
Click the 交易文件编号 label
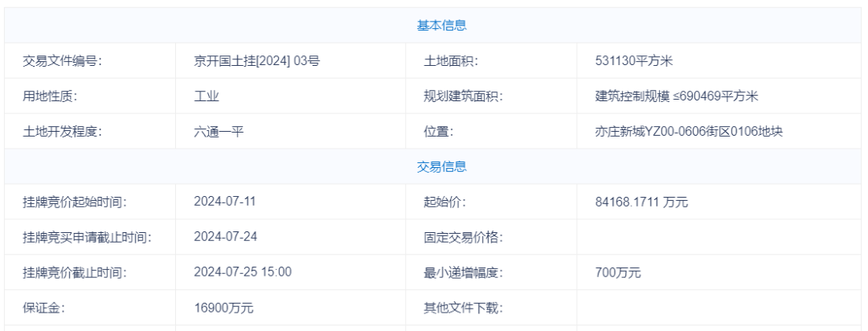(63, 61)
